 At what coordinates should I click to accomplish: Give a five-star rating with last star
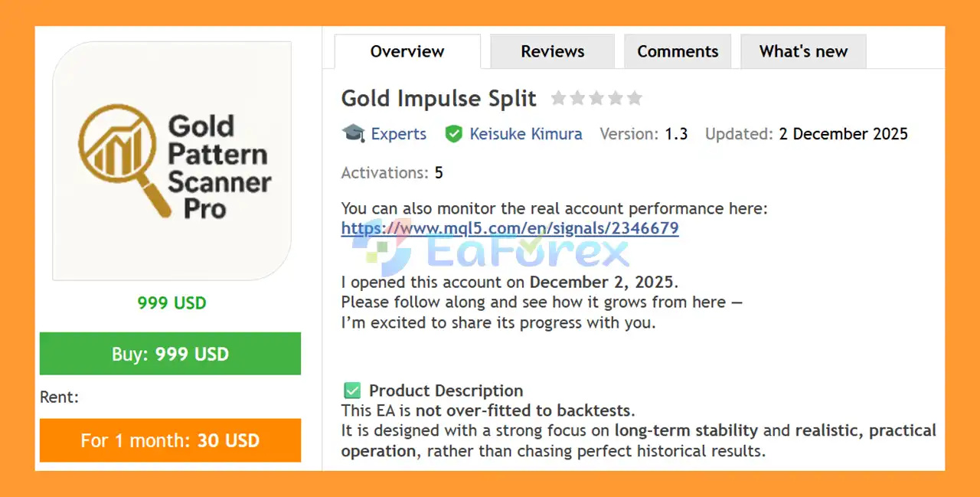[635, 98]
